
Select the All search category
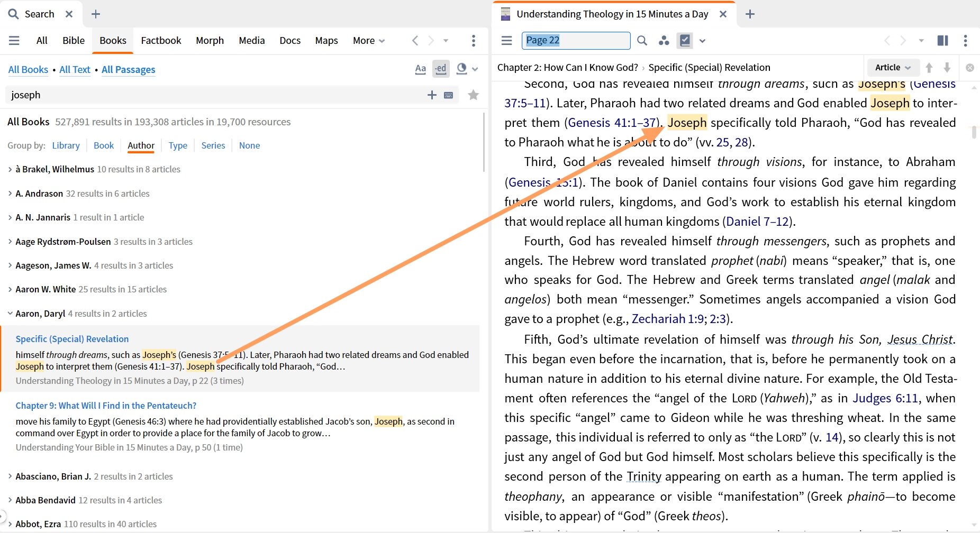pyautogui.click(x=42, y=40)
